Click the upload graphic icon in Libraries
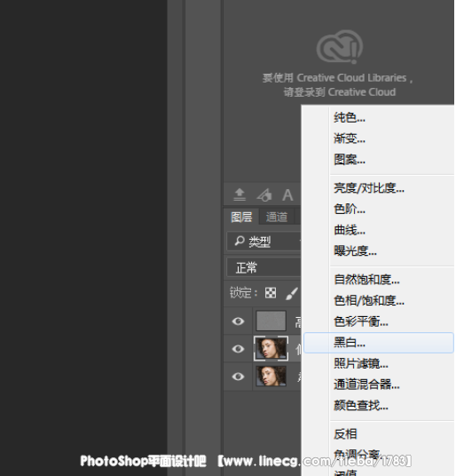 coord(240,194)
